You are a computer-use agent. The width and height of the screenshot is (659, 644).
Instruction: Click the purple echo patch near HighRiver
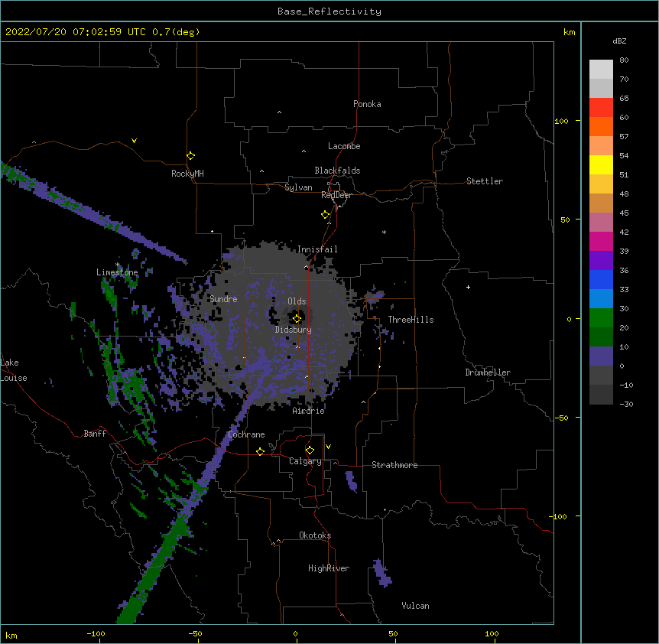pos(382,573)
